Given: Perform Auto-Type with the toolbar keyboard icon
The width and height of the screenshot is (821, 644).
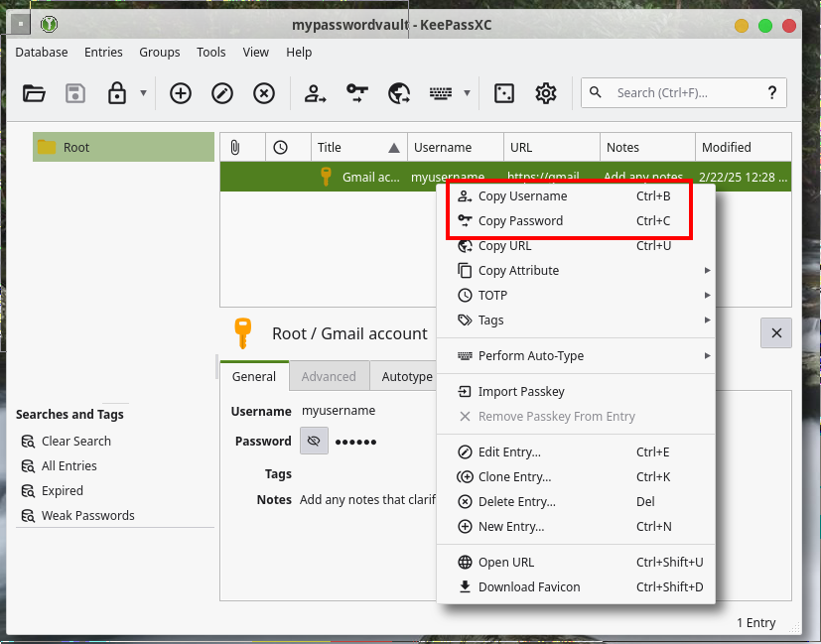Looking at the screenshot, I should point(441,93).
